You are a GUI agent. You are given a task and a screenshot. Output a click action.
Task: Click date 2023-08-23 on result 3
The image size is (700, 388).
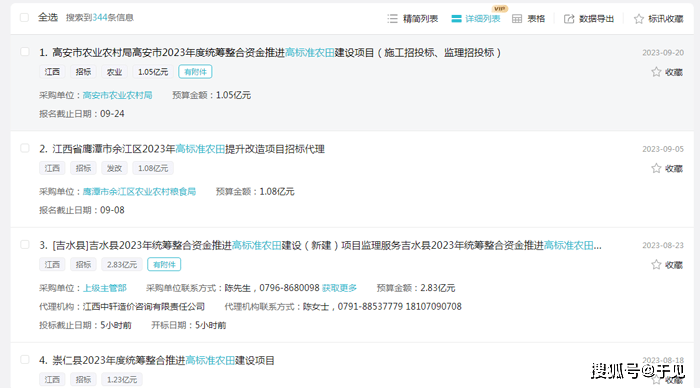tap(663, 246)
